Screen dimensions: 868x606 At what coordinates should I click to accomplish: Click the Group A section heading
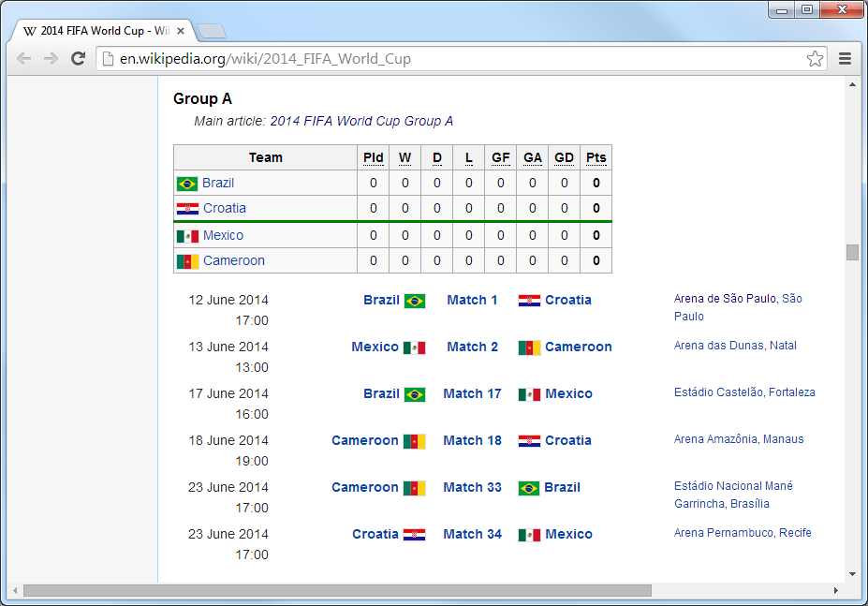[x=202, y=98]
